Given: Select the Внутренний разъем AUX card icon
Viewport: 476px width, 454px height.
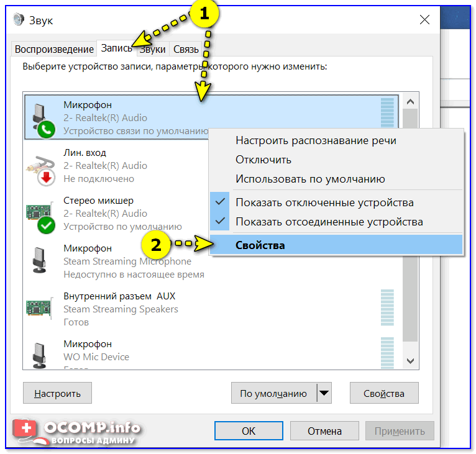Looking at the screenshot, I should coord(39,307).
